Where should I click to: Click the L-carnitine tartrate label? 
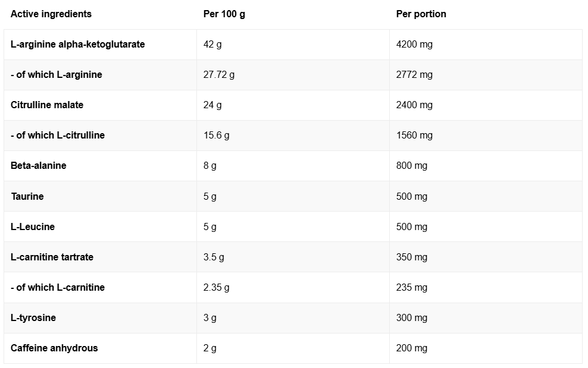point(52,257)
